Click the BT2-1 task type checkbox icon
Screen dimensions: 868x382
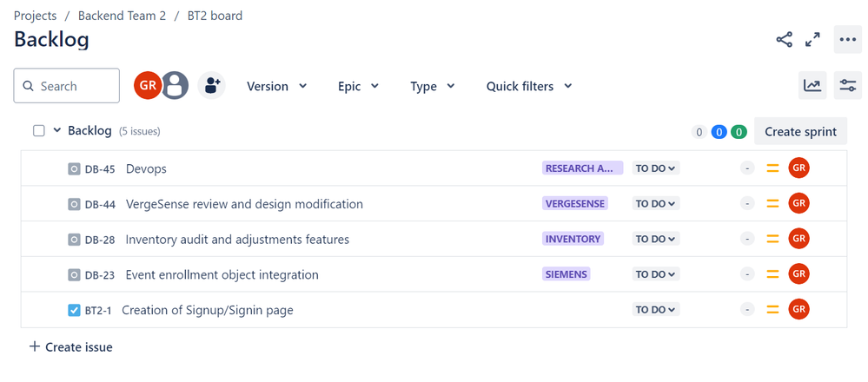[x=74, y=310]
